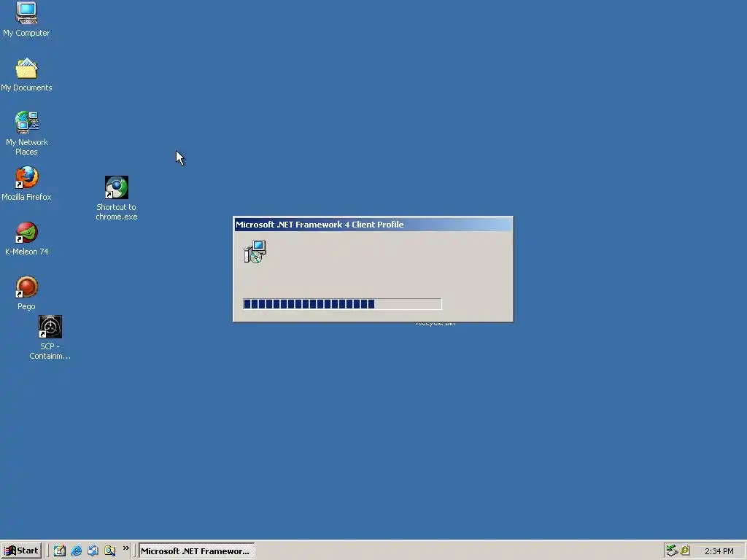Image resolution: width=747 pixels, height=560 pixels.
Task: Click the Safely Remove Hardware tray icon
Action: coord(672,551)
